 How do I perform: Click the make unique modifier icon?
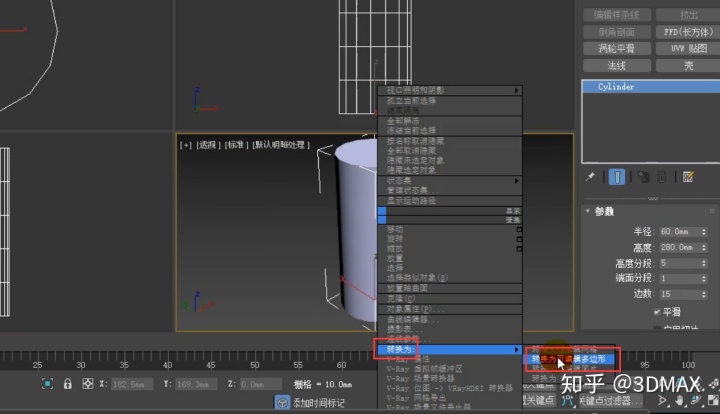pos(644,177)
